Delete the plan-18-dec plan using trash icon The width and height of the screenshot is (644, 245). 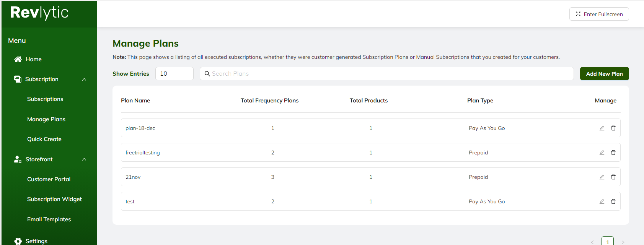click(613, 128)
